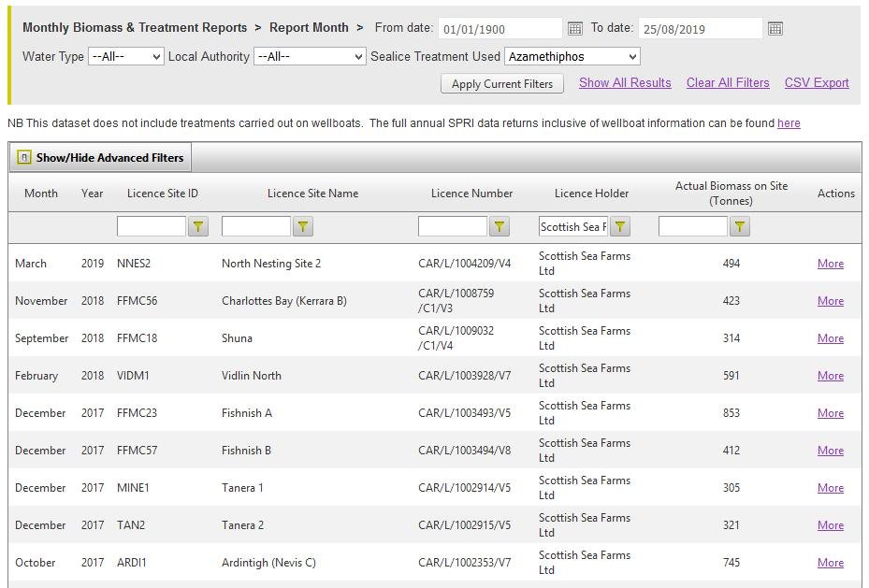Viewport: 869px width, 588px height.
Task: Click filter icon for Licence Number
Action: 500,226
